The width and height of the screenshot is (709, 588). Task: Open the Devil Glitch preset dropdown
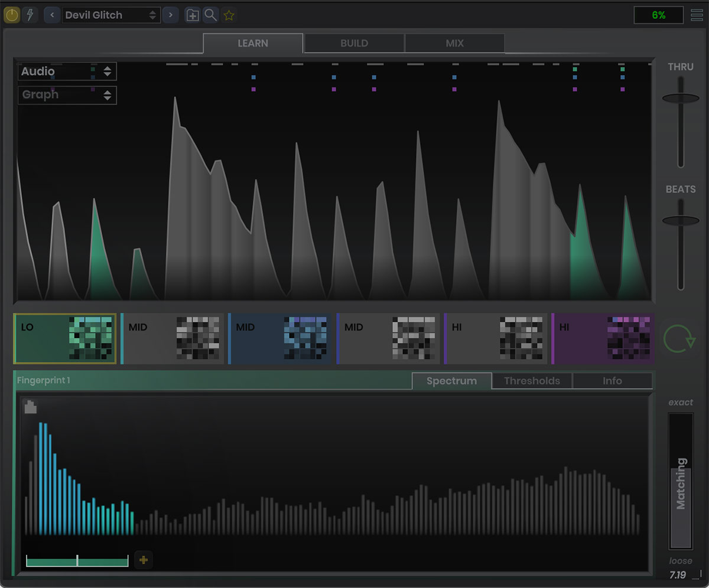(110, 15)
